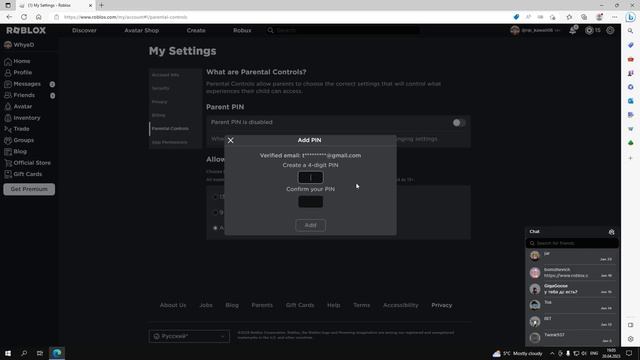Click the Roblox logo
Viewport: 640px width, 360px height.
point(26,31)
